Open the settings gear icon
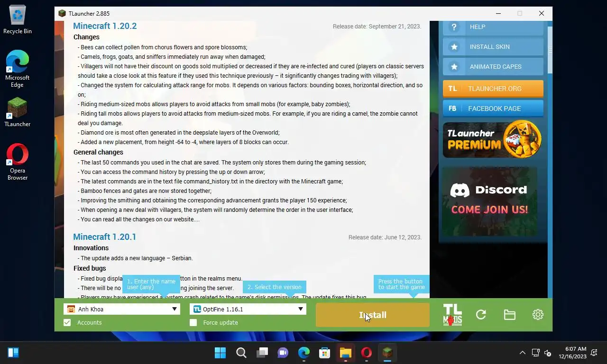The width and height of the screenshot is (607, 364). click(538, 315)
